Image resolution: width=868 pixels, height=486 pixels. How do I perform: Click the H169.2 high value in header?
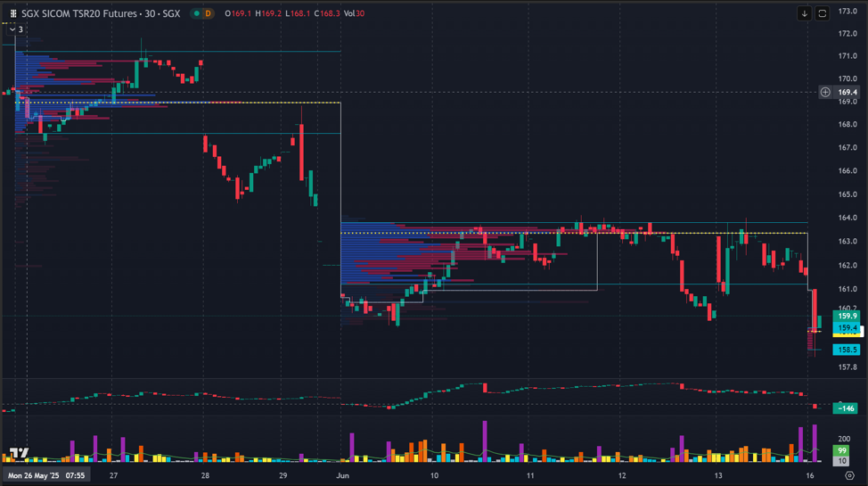[268, 13]
